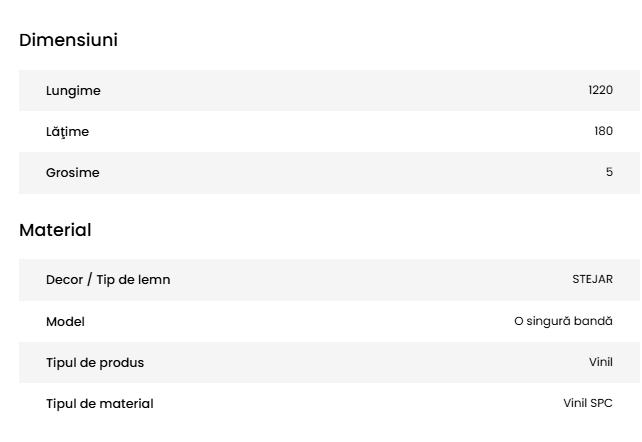Click the Tipul de produs label

point(95,363)
